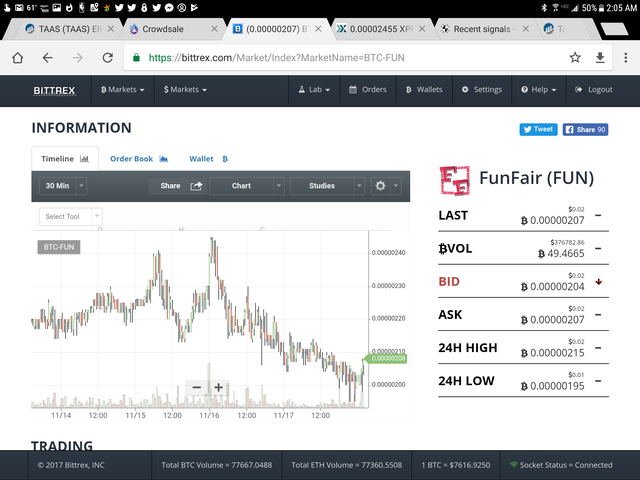
Task: Click the green padlock security icon
Action: coord(136,58)
